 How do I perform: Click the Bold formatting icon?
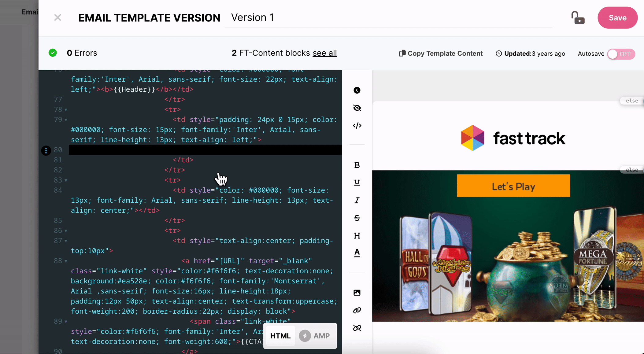tap(357, 165)
